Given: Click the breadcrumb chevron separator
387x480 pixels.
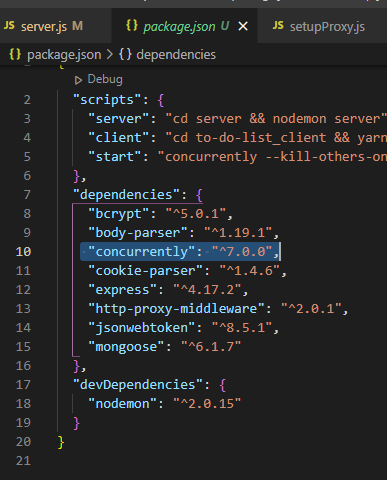Looking at the screenshot, I should [x=110, y=55].
